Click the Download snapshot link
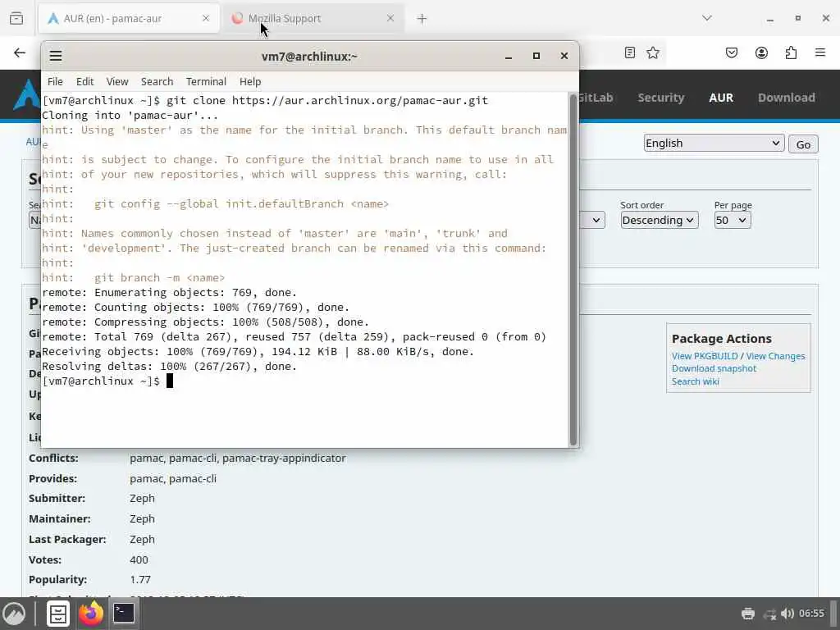Screen dimensions: 840x630 [x=714, y=368]
